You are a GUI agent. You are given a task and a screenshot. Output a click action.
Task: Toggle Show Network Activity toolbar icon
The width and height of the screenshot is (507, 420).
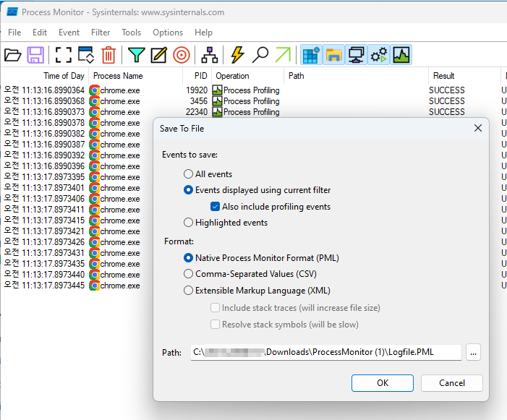(356, 55)
